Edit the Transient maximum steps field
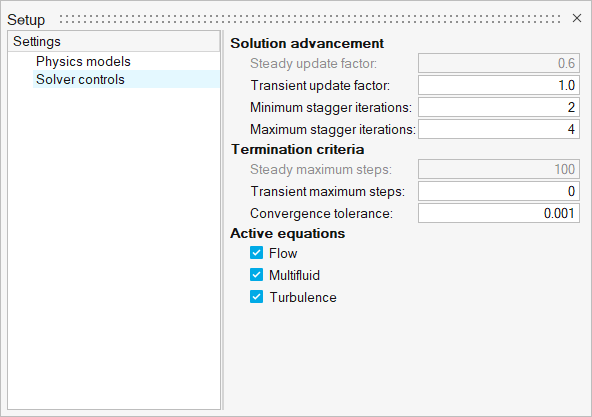The image size is (592, 417). 499,191
